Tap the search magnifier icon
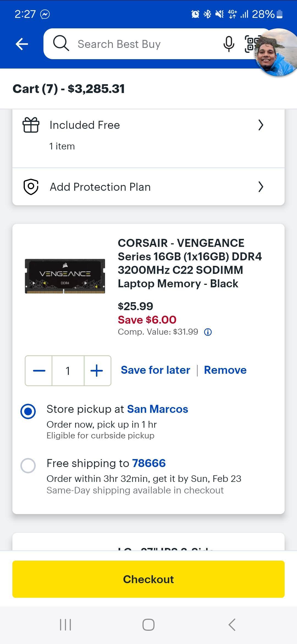297x644 pixels. 61,43
